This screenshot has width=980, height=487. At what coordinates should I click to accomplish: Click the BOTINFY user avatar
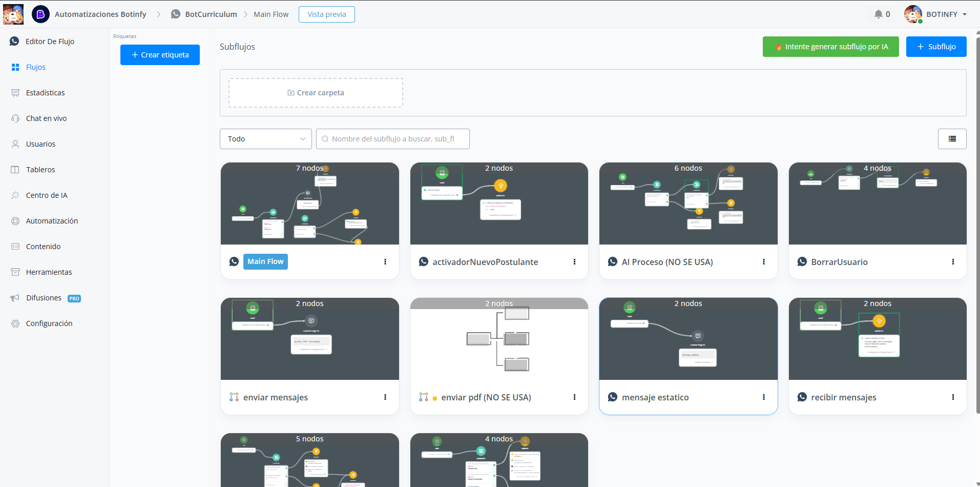pos(913,14)
